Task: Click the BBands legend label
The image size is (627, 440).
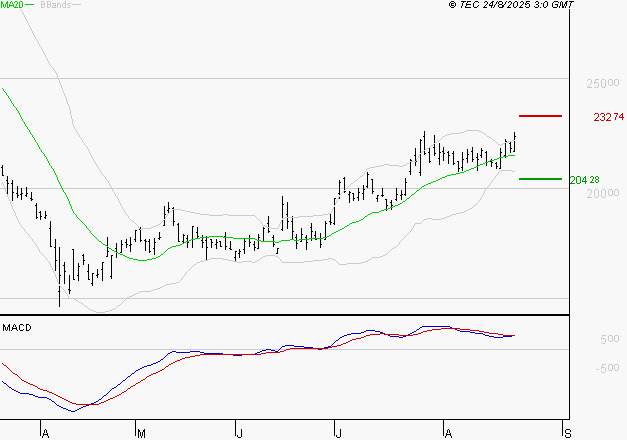Action: click(x=55, y=6)
